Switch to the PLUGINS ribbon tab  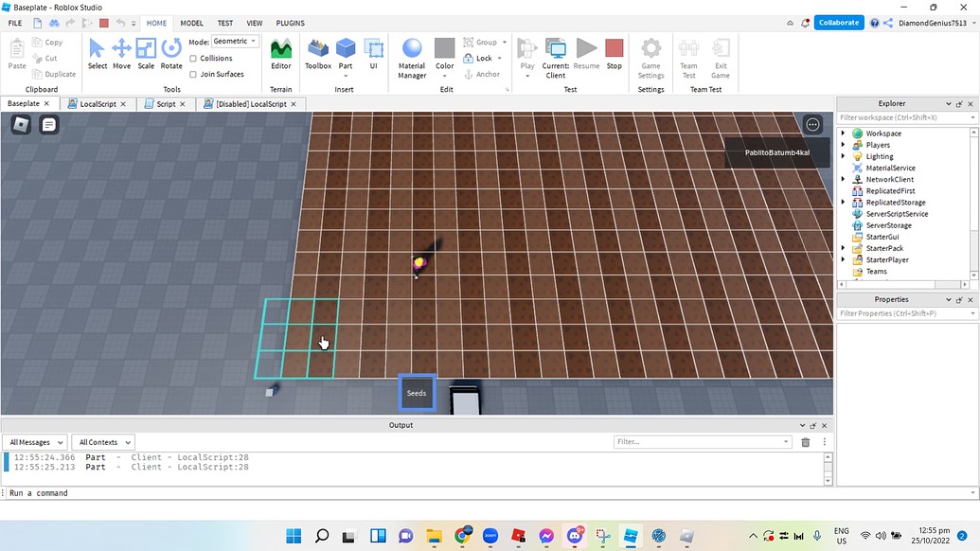click(x=290, y=23)
